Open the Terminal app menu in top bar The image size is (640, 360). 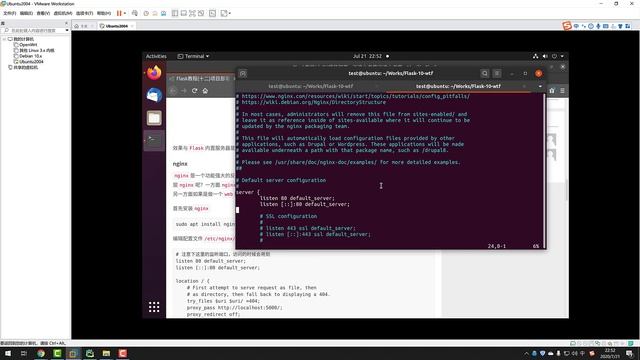click(193, 56)
